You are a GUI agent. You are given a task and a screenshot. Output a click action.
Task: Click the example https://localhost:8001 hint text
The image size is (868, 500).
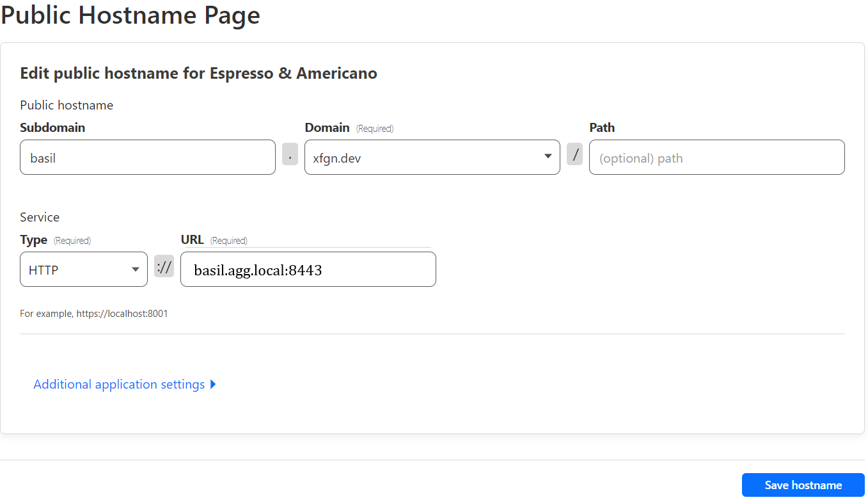(94, 314)
